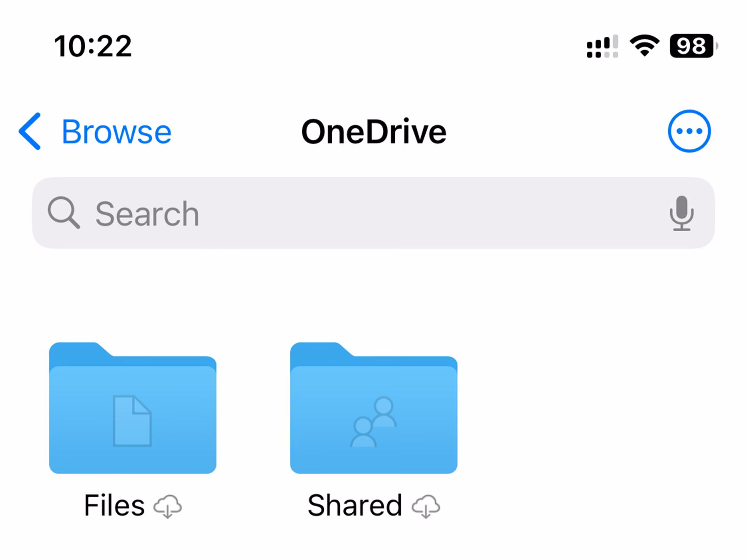Tap the Files folder name label
The height and width of the screenshot is (560, 747).
pyautogui.click(x=114, y=506)
